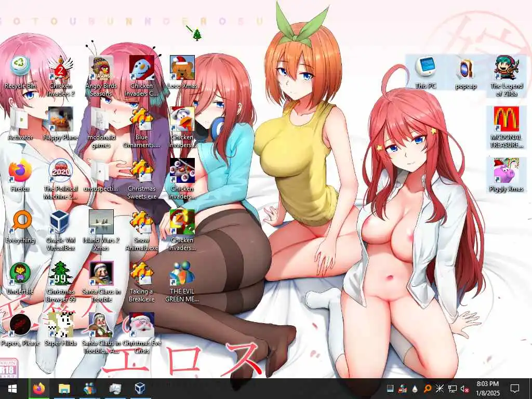Click the white asterisk tray icon
532x399 pixels.
440,389
